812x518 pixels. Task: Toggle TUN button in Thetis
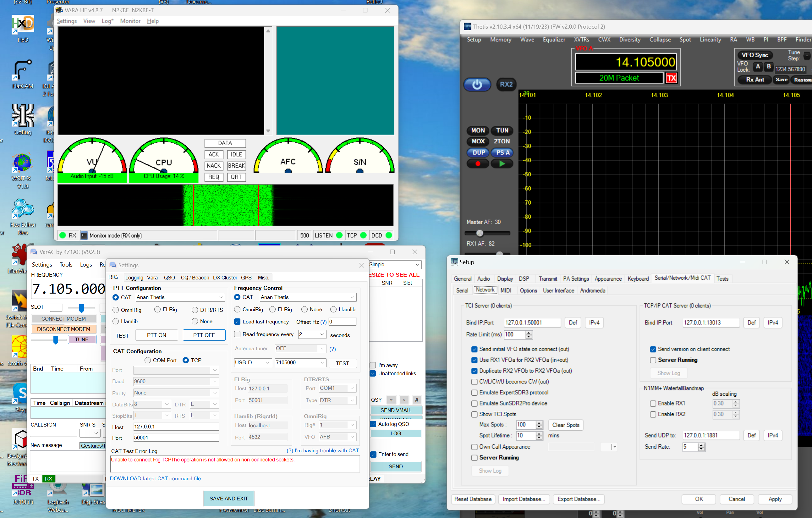click(x=502, y=130)
